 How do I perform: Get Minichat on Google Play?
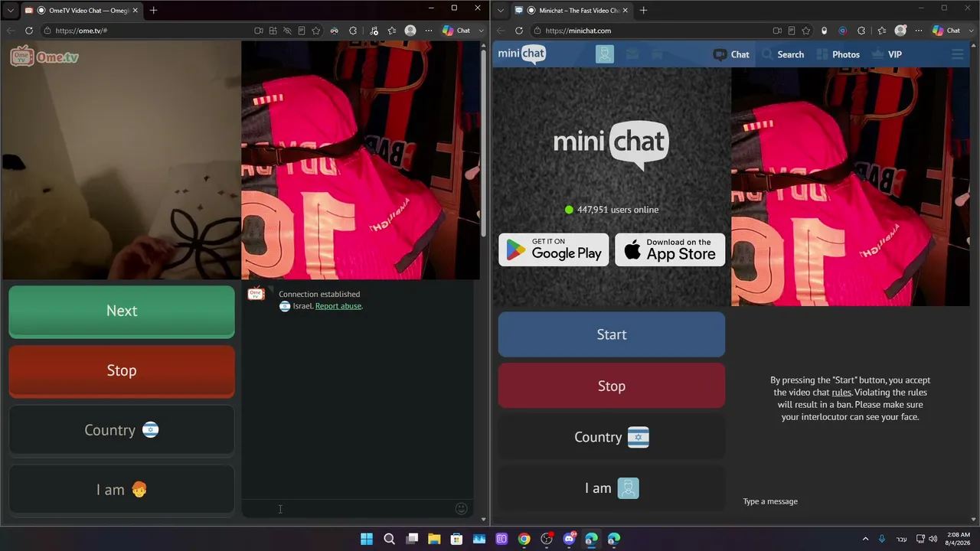pyautogui.click(x=554, y=249)
